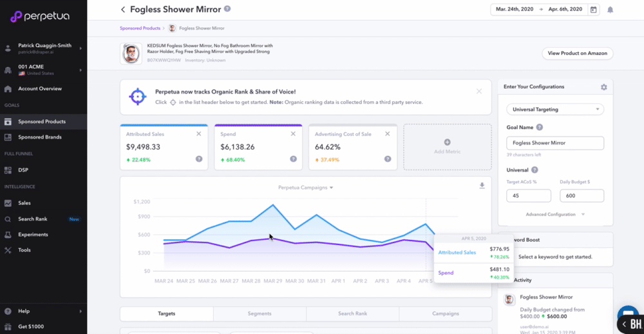Click the Perpetua logo
The height and width of the screenshot is (334, 644).
40,17
